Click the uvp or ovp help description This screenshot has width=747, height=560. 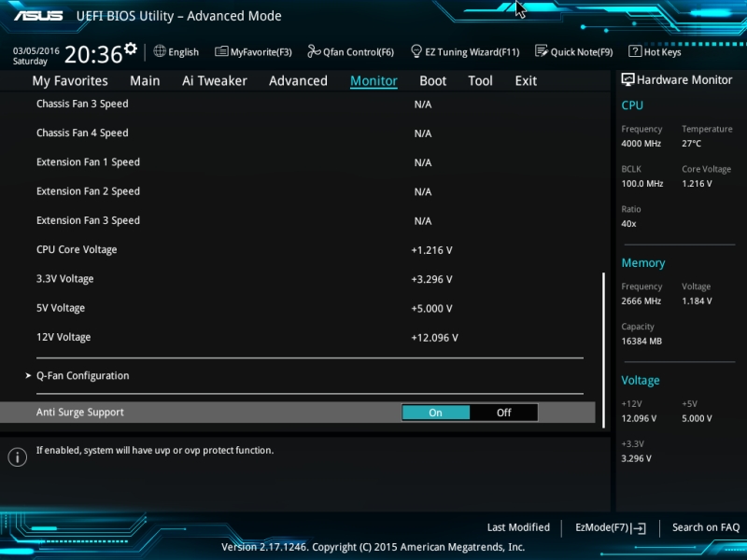[x=155, y=451]
